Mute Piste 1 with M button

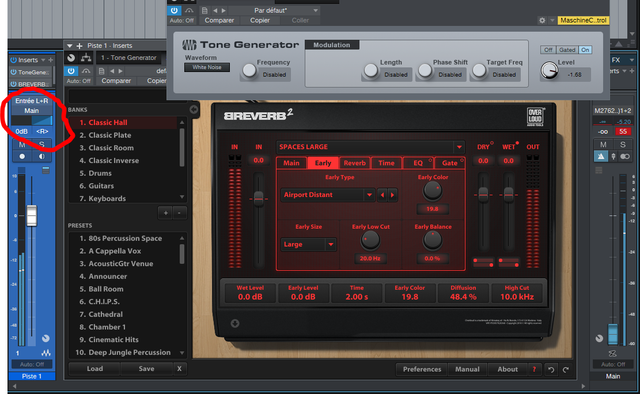[x=22, y=145]
